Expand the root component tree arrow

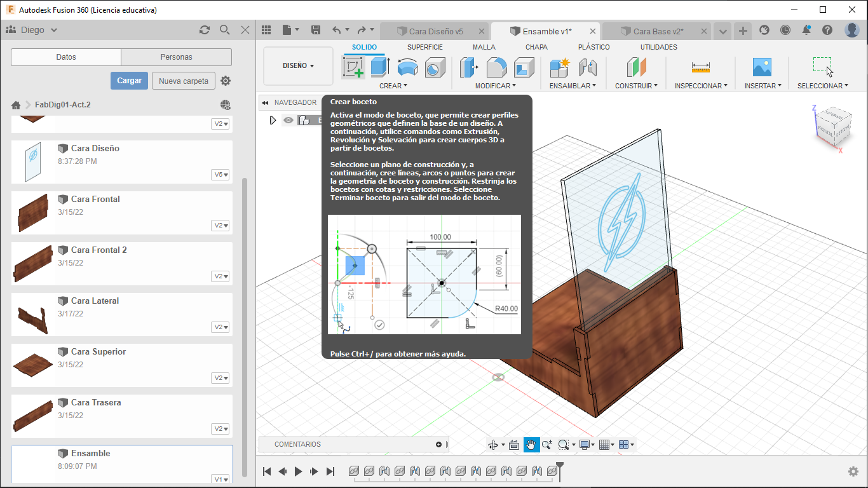(x=273, y=120)
